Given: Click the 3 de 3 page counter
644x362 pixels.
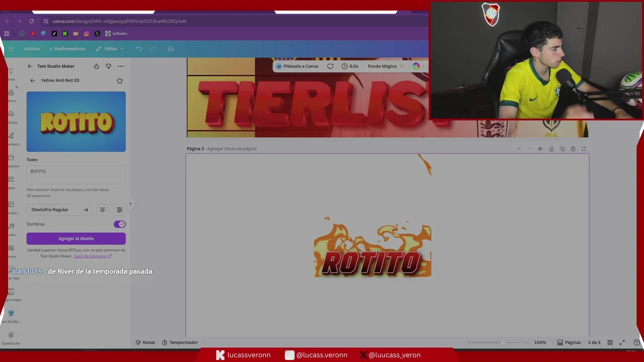Looking at the screenshot, I should pos(594,342).
